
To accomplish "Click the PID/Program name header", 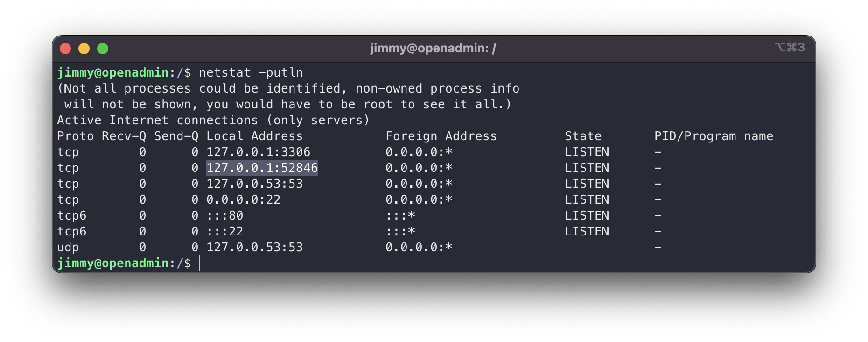I will point(714,136).
